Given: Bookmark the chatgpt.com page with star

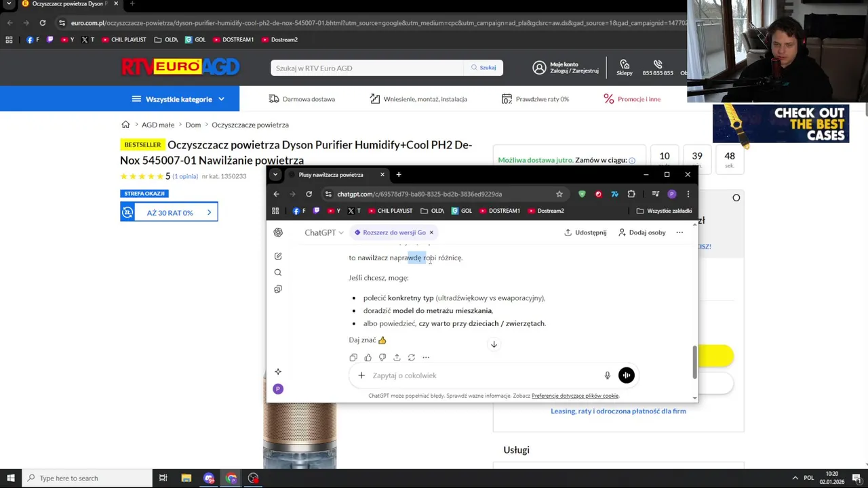Looking at the screenshot, I should [559, 194].
